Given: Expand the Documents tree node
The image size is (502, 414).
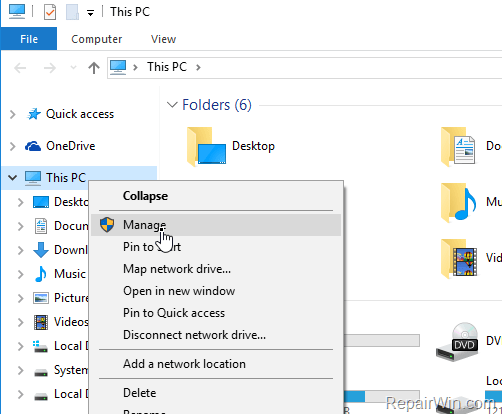Looking at the screenshot, I should 21,226.
